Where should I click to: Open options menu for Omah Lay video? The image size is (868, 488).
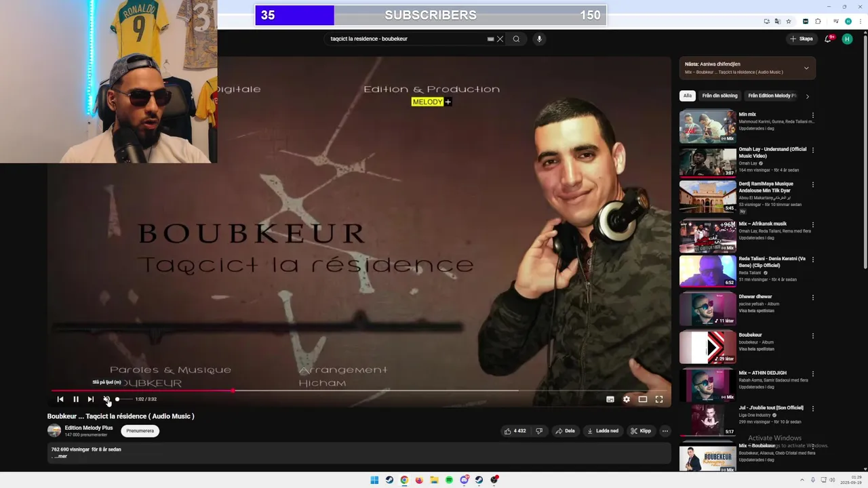click(813, 150)
